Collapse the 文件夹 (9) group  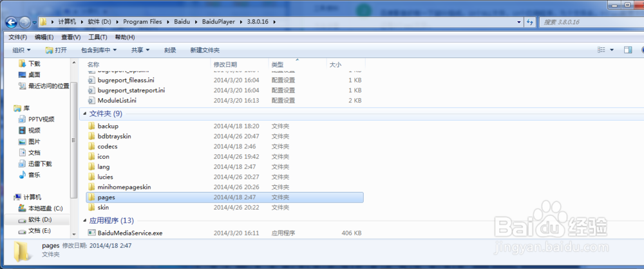click(x=84, y=114)
